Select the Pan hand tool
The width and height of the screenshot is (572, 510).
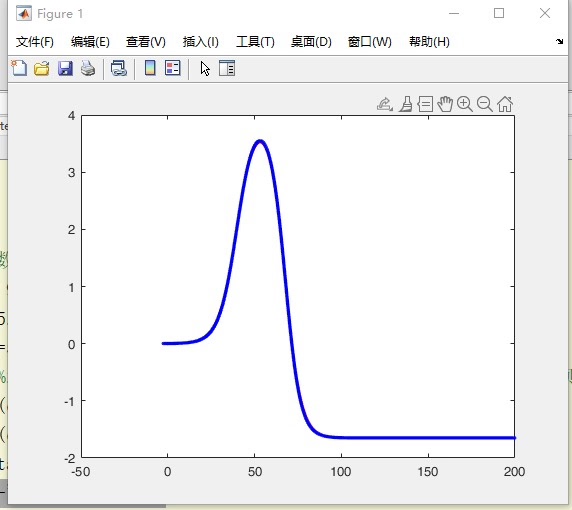[x=445, y=104]
